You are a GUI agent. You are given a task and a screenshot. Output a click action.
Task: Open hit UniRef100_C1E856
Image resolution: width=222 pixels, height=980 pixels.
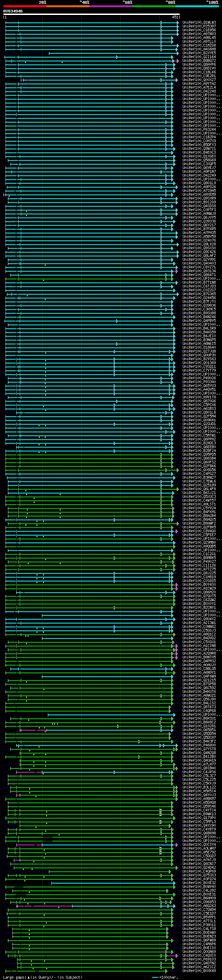tap(199, 30)
